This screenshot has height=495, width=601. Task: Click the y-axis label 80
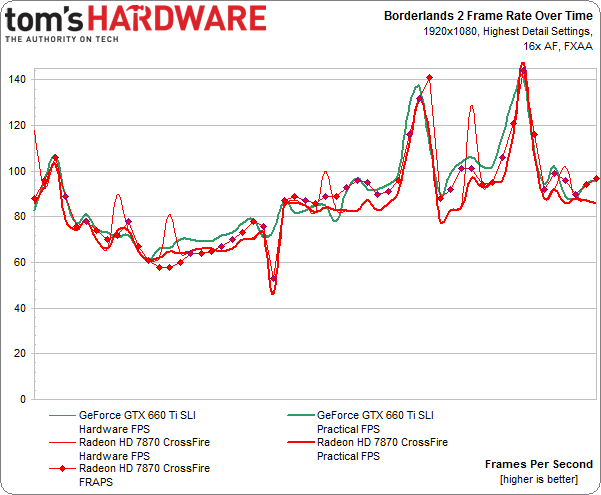coord(20,217)
